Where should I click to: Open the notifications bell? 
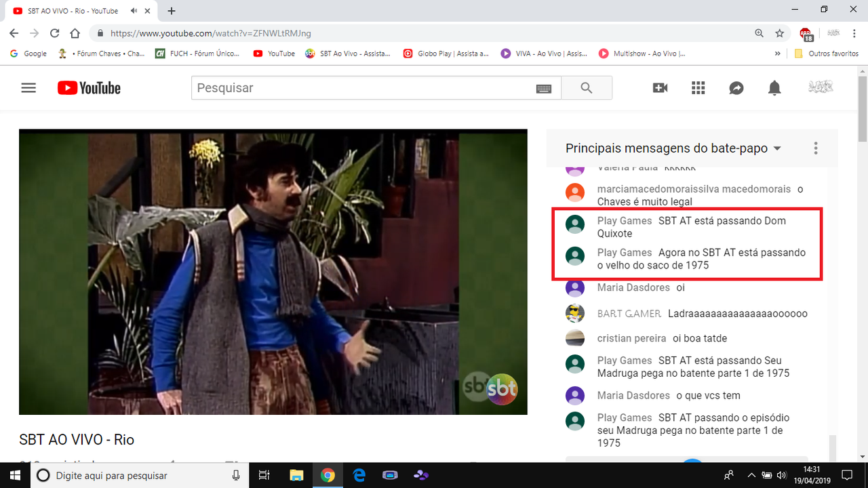(774, 87)
